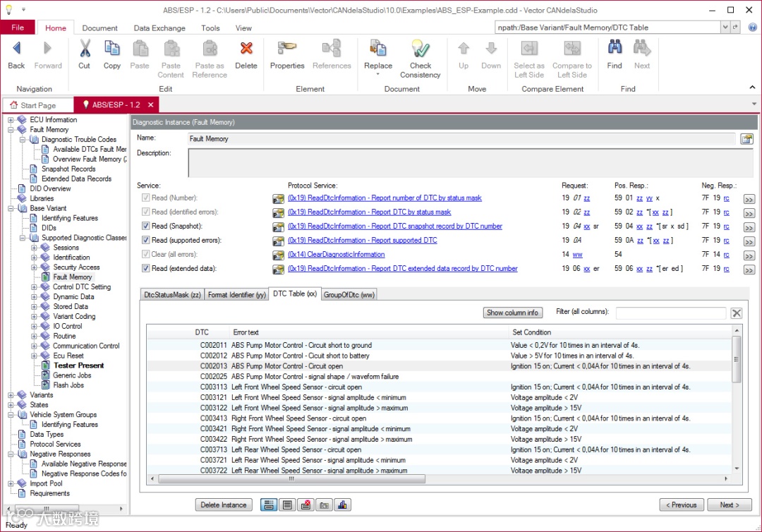Uncheck Read (Snapshot) service
This screenshot has height=532, width=762.
[x=145, y=226]
